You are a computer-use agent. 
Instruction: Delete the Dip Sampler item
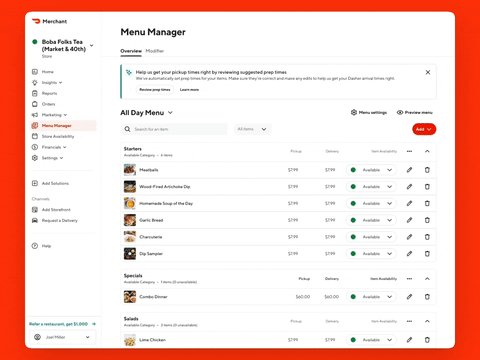(427, 254)
